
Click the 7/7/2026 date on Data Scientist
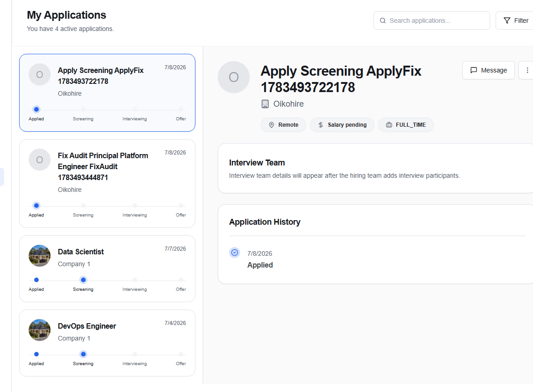pyautogui.click(x=175, y=249)
